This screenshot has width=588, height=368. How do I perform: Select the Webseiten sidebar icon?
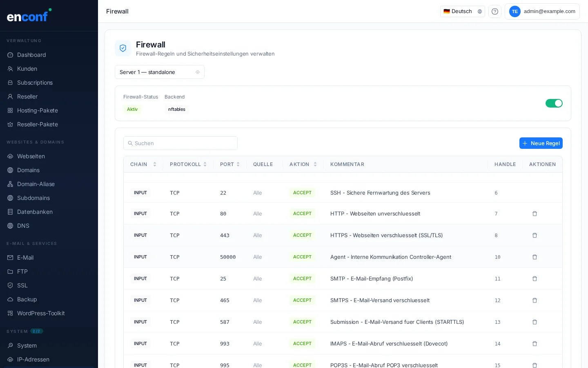click(x=9, y=156)
